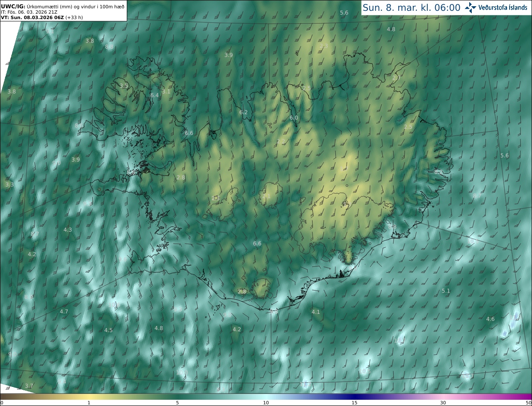
Task: Click the 4.3 value label on the map
Action: (68, 230)
